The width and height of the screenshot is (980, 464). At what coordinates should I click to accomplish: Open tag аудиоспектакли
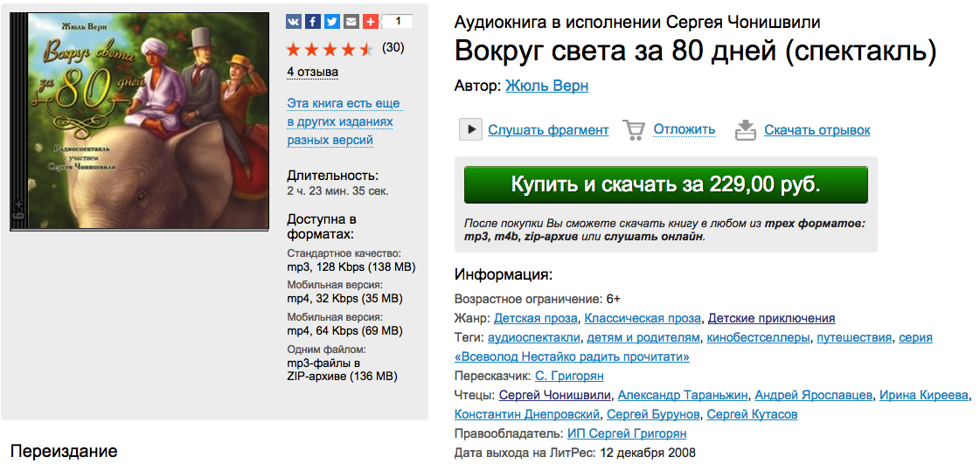click(534, 338)
